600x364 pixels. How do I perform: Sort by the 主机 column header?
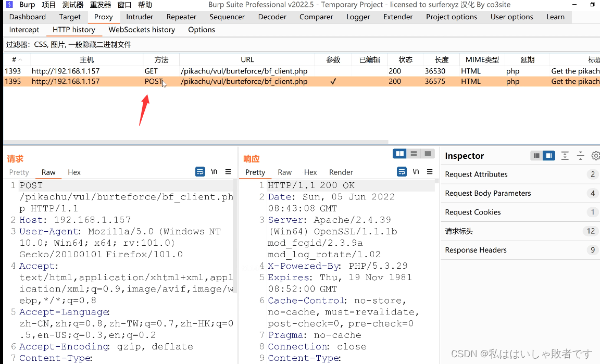[87, 60]
